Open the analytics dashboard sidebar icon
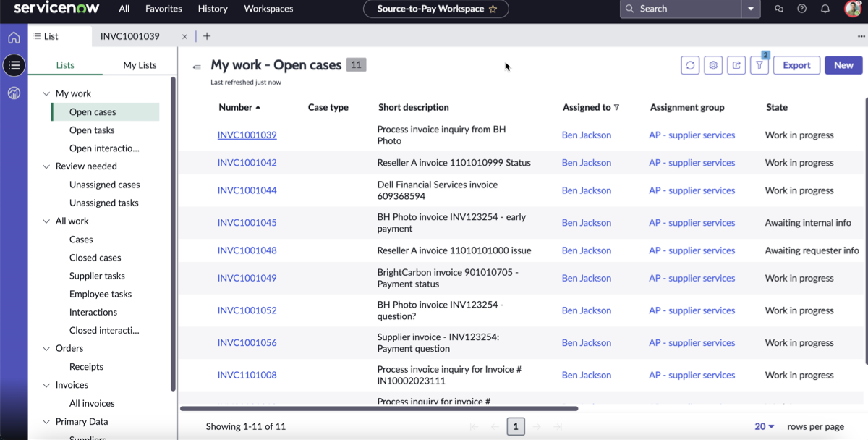 (x=14, y=93)
